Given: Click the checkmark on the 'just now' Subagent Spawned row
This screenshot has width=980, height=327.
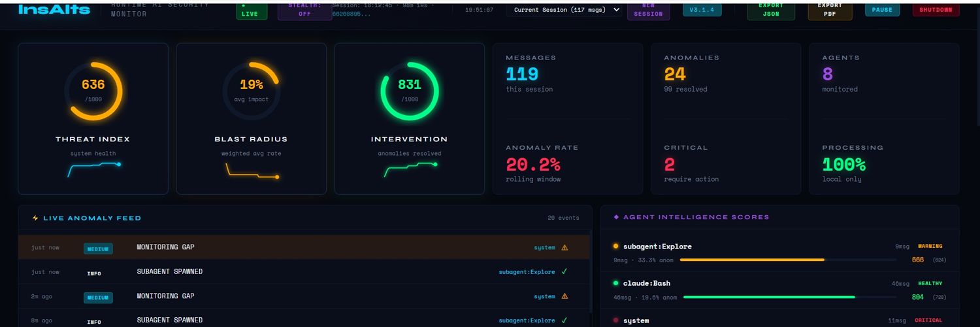Looking at the screenshot, I should click(564, 271).
